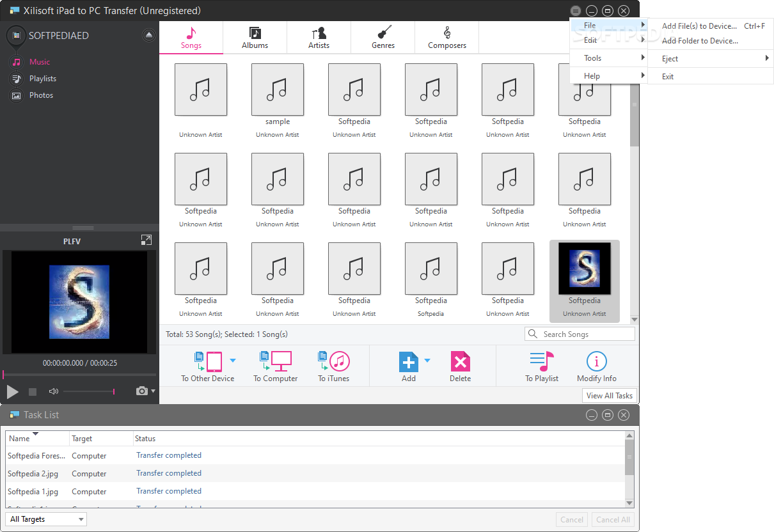Screen dimensions: 774x532
Task: Open the Edit menu
Action: pyautogui.click(x=608, y=40)
